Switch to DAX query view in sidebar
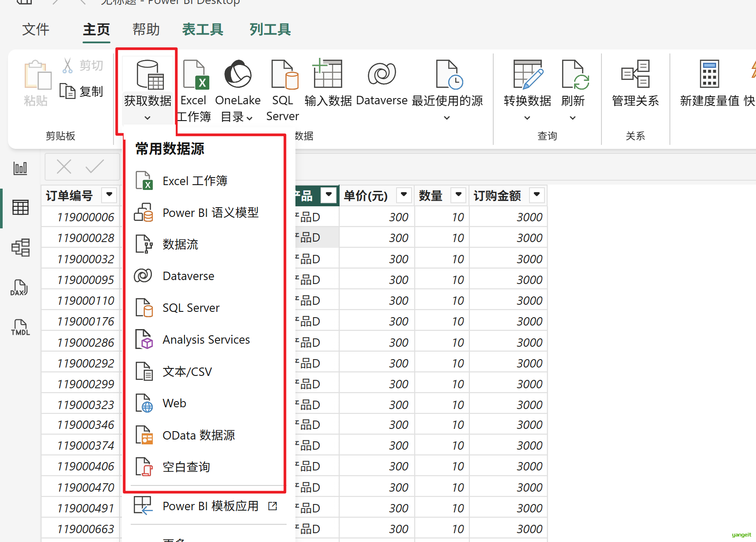The height and width of the screenshot is (542, 756). (x=20, y=288)
